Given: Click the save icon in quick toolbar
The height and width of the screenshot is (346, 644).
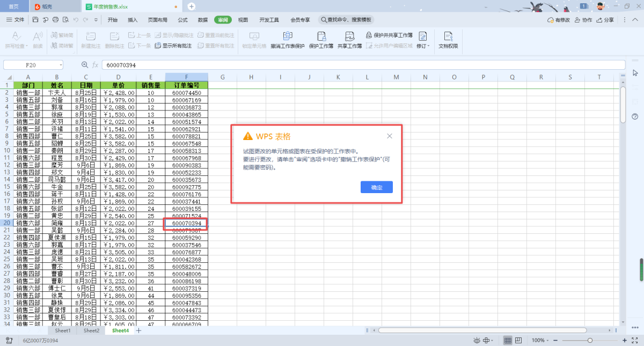Looking at the screenshot, I should click(35, 20).
